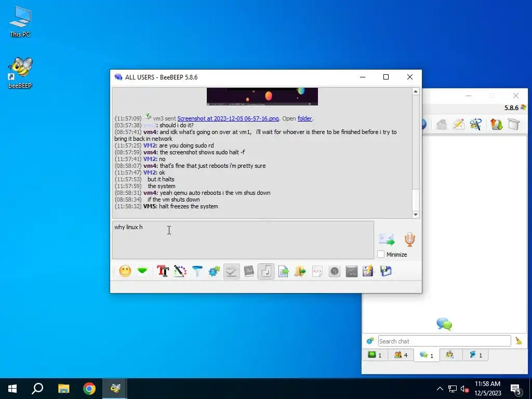Check the Minimize checkbox
Viewport: 532px width, 399px height.
pos(381,255)
